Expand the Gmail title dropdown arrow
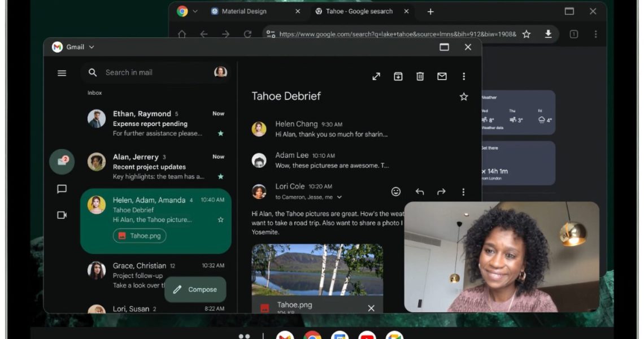Screen dimensions: 644x339 click(92, 47)
